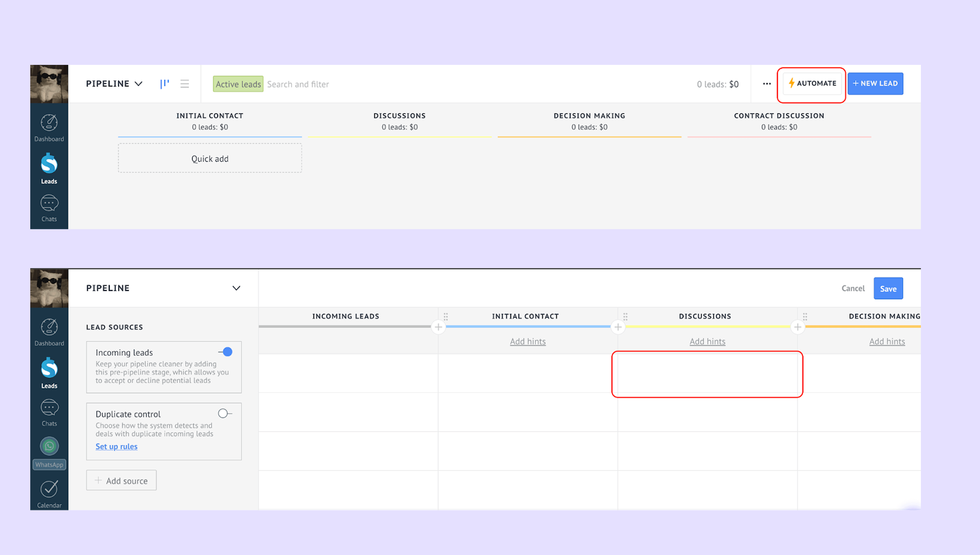Open the Set up rules link

click(x=116, y=447)
